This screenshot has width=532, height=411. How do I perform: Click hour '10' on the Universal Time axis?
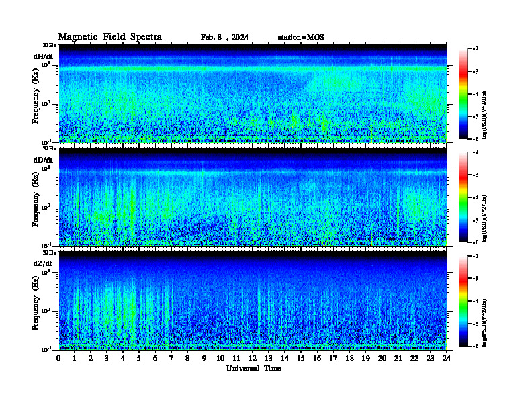pos(220,358)
